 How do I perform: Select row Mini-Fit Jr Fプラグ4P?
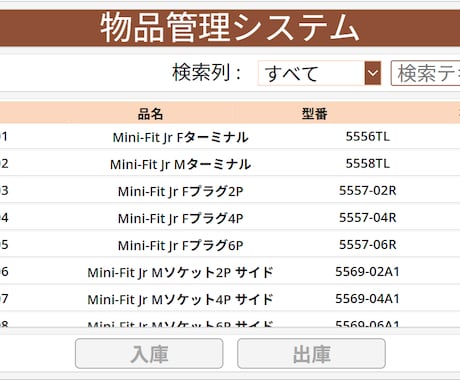(x=230, y=218)
